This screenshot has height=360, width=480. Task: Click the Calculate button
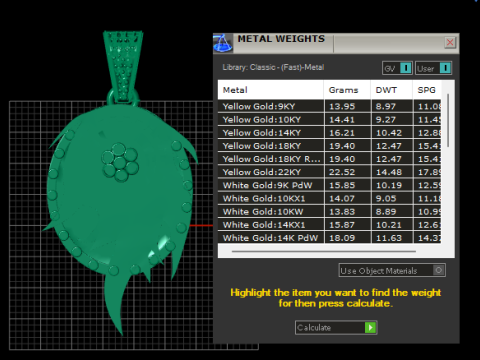(x=336, y=328)
